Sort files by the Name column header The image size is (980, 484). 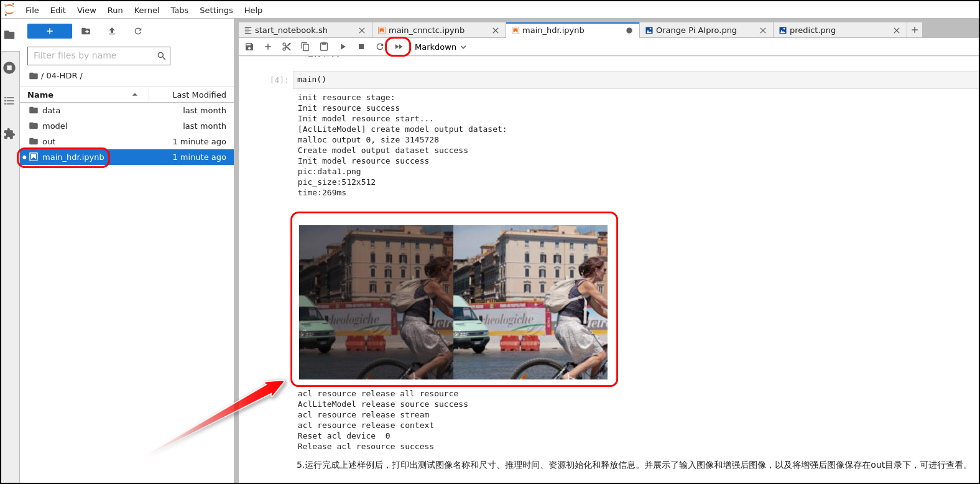(x=84, y=95)
